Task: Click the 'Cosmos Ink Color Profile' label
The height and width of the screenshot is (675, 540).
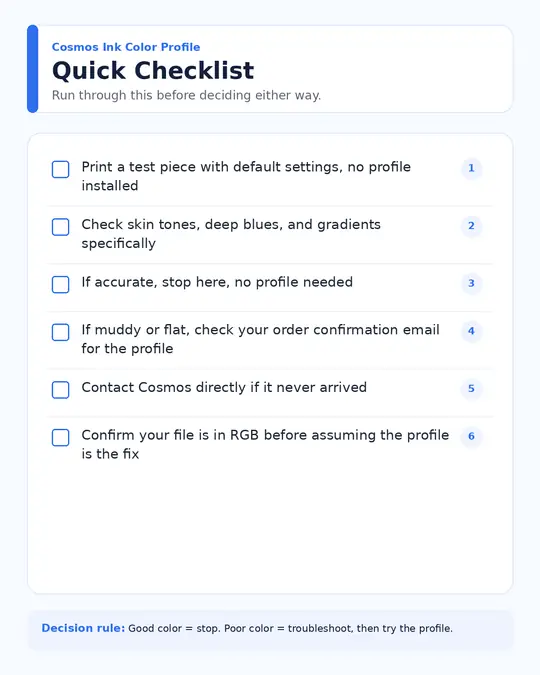Action: 126,47
